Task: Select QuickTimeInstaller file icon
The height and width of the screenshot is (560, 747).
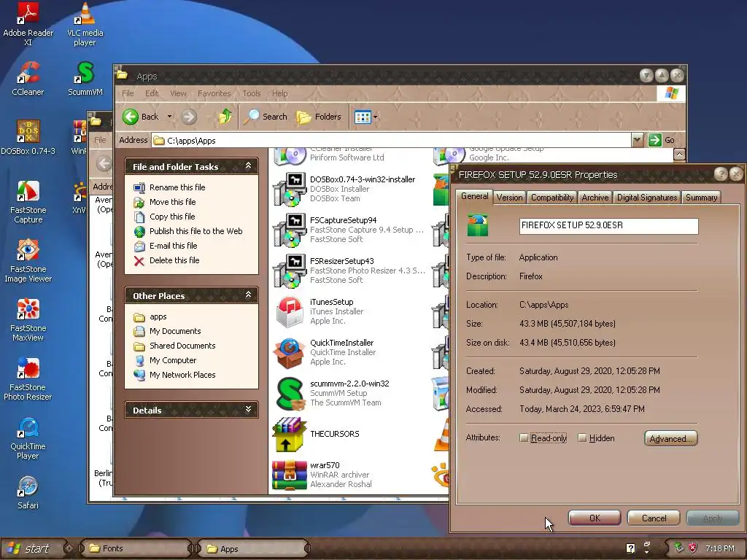Action: click(x=289, y=353)
